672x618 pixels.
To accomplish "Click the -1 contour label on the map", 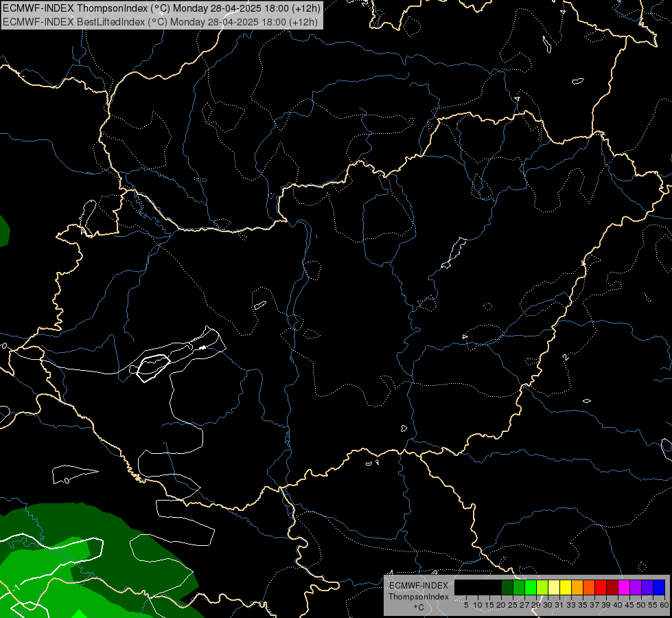I will coord(16,587).
